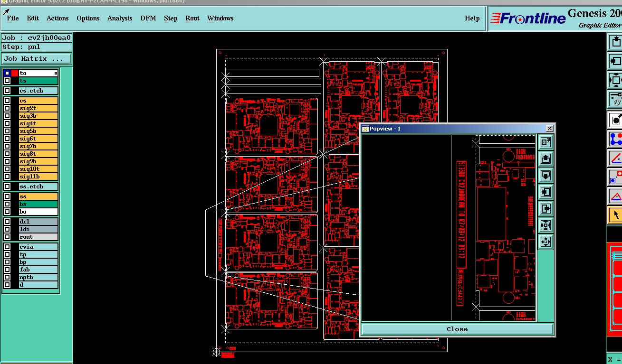Click the Popview pan down icon
The width and height of the screenshot is (622, 364).
click(545, 175)
